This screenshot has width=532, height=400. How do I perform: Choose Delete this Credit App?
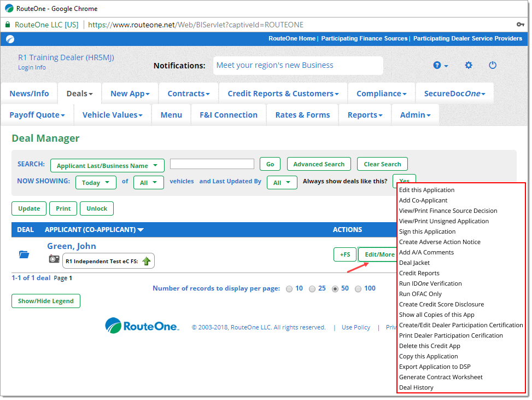click(430, 346)
